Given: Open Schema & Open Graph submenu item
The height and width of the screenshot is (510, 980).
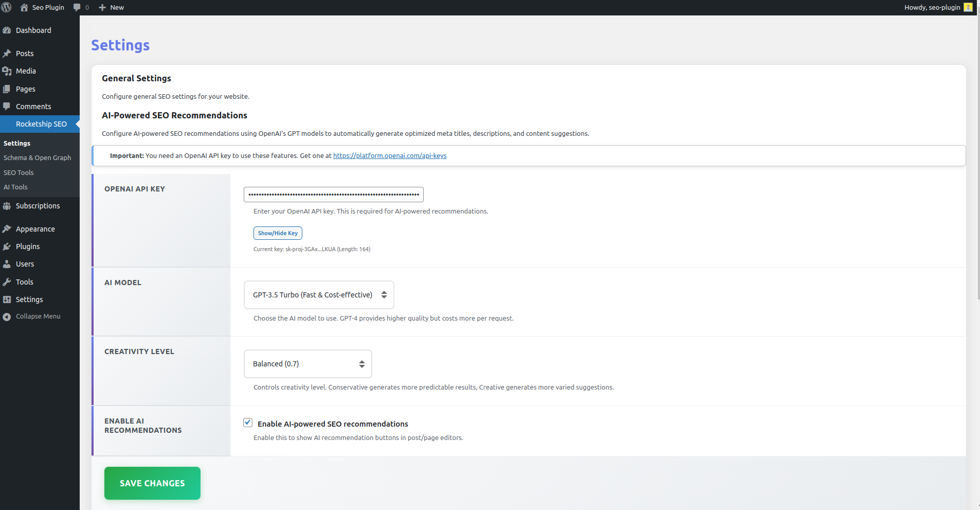Looking at the screenshot, I should tap(38, 158).
